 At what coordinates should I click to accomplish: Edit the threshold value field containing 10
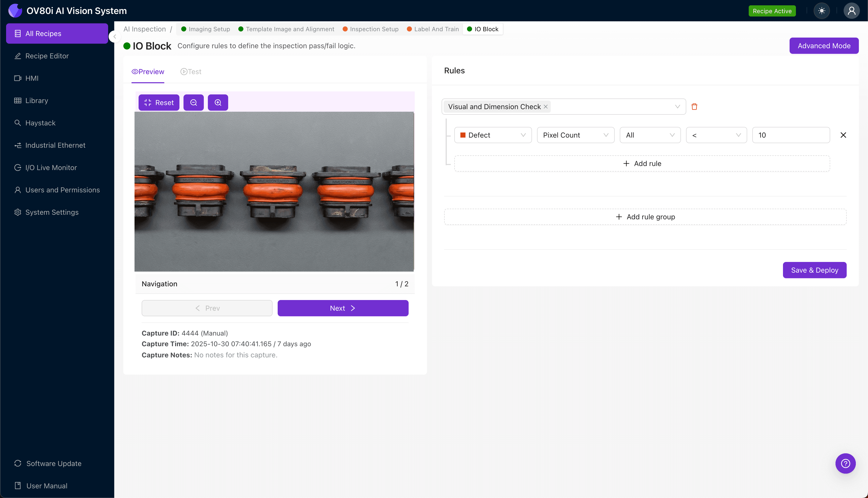(791, 135)
